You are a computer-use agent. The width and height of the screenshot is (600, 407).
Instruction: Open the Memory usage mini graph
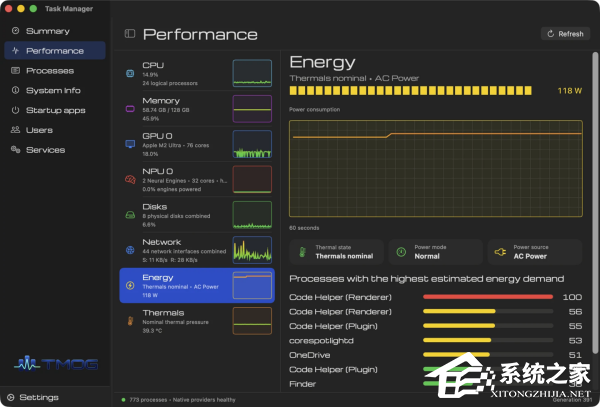coord(252,109)
